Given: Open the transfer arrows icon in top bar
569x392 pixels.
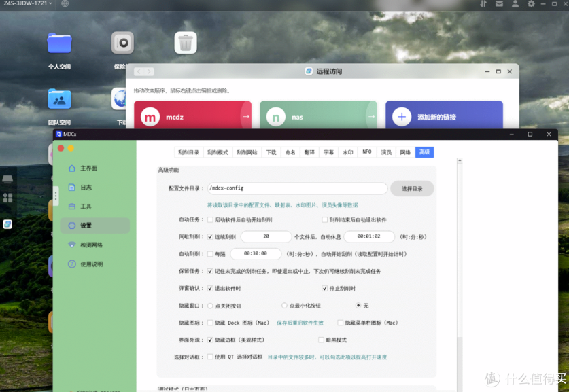Looking at the screenshot, I should [x=483, y=3].
